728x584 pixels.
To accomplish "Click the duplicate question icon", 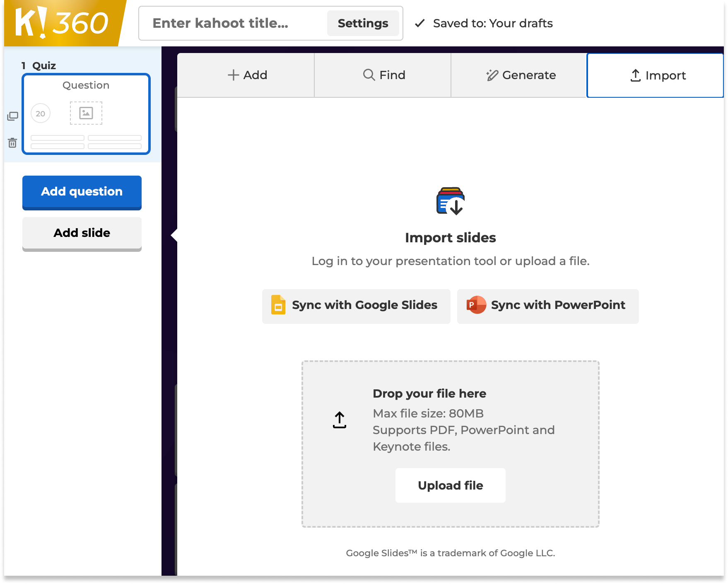I will click(x=12, y=116).
